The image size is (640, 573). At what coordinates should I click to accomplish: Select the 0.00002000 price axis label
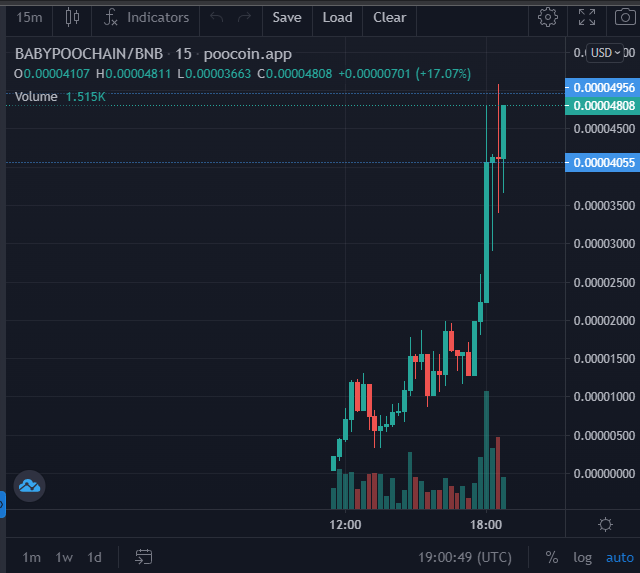604,321
